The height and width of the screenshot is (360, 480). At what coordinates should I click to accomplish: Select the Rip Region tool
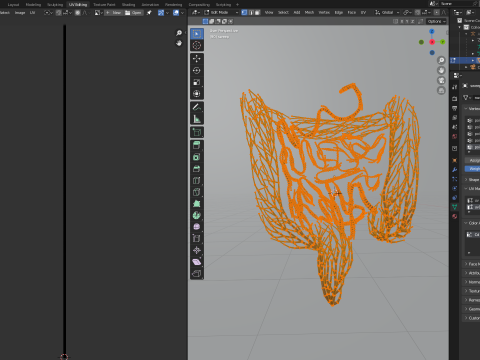point(197,274)
